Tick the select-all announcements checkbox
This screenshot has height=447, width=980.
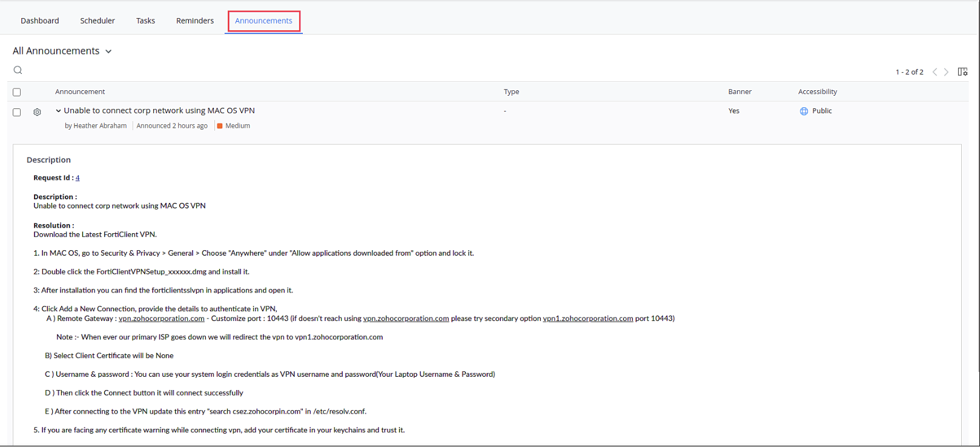(17, 92)
